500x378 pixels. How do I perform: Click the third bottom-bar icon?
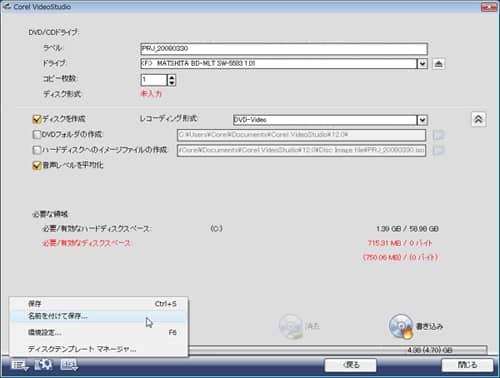click(x=69, y=365)
